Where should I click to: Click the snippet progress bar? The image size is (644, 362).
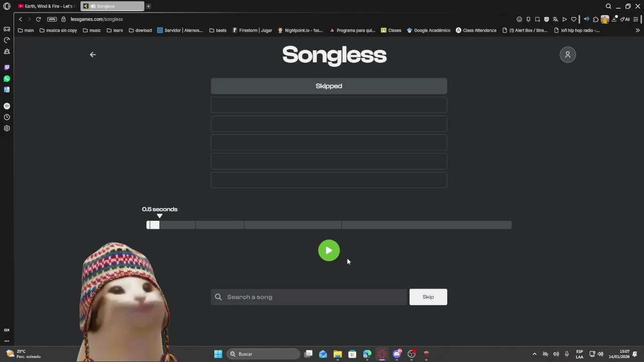(329, 225)
